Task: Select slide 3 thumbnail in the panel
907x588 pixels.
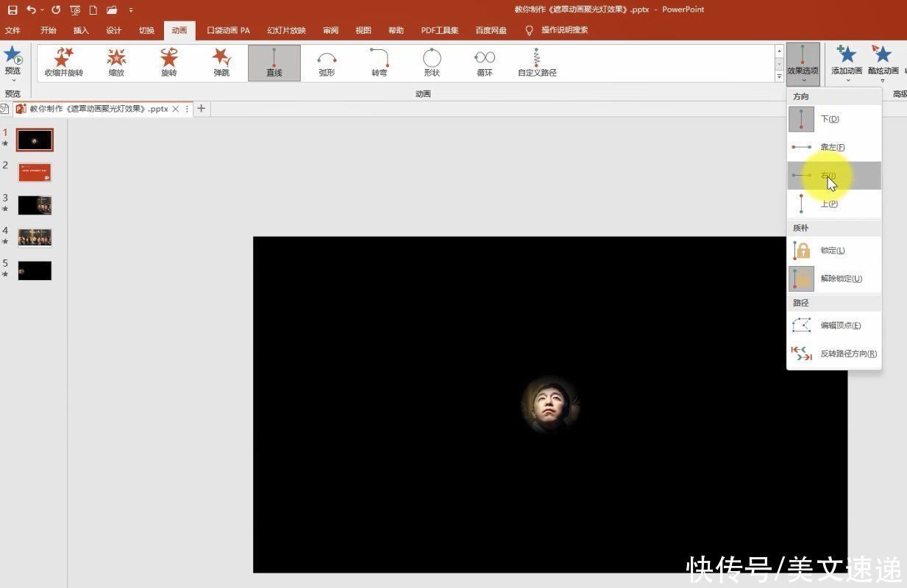Action: click(35, 205)
